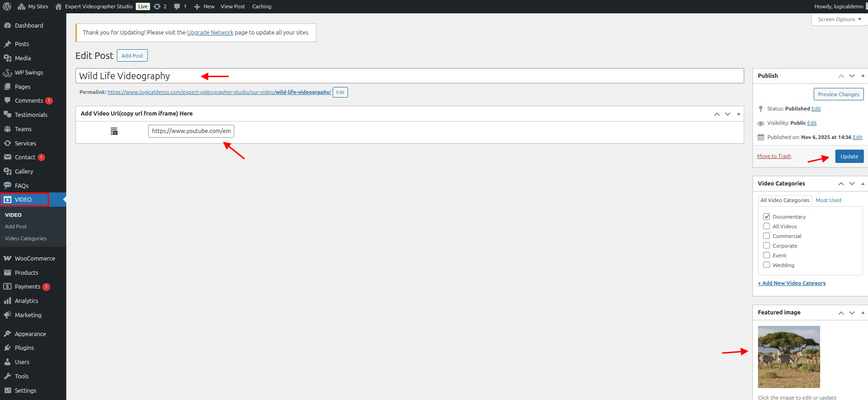868x400 pixels.
Task: Move Featured image box down
Action: click(x=852, y=313)
